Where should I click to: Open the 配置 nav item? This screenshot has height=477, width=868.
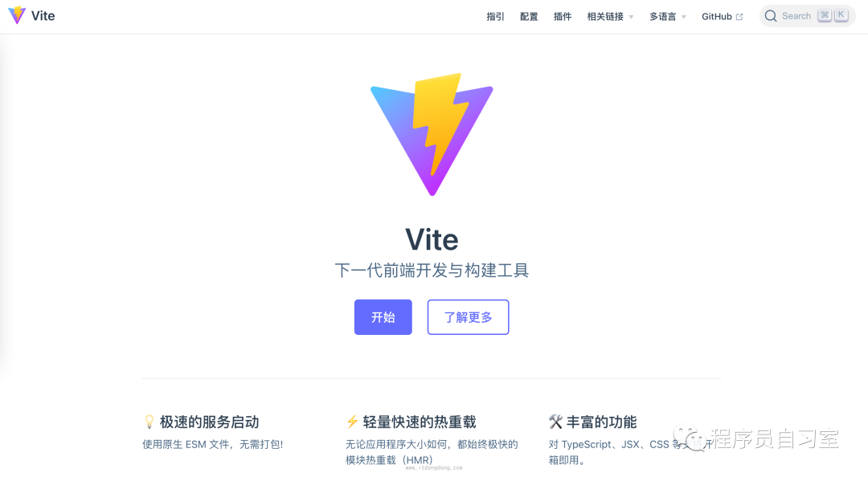[529, 17]
